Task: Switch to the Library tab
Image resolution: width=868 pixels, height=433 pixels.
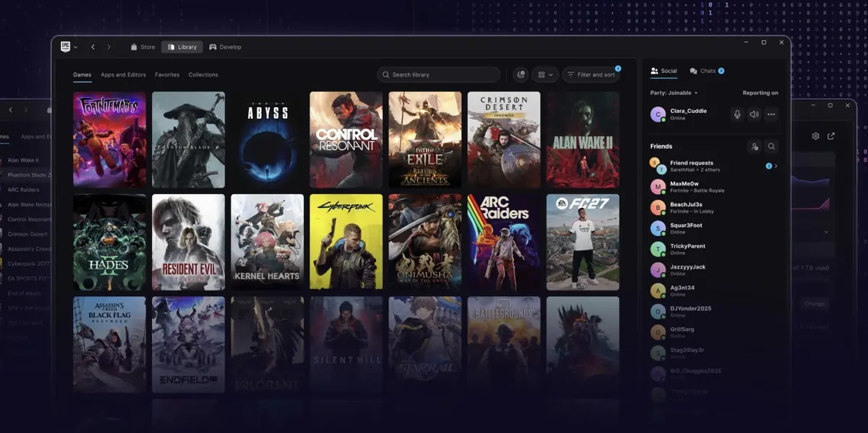Action: tap(182, 47)
